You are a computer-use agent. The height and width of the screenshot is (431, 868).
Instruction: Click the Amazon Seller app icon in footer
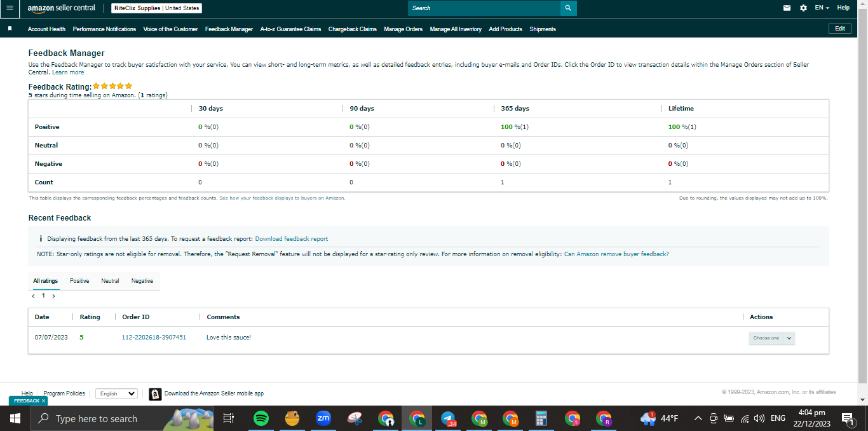tap(155, 394)
